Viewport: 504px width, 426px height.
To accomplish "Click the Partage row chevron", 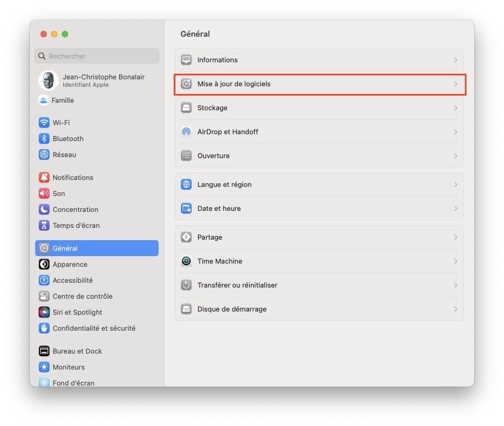I will (x=456, y=237).
